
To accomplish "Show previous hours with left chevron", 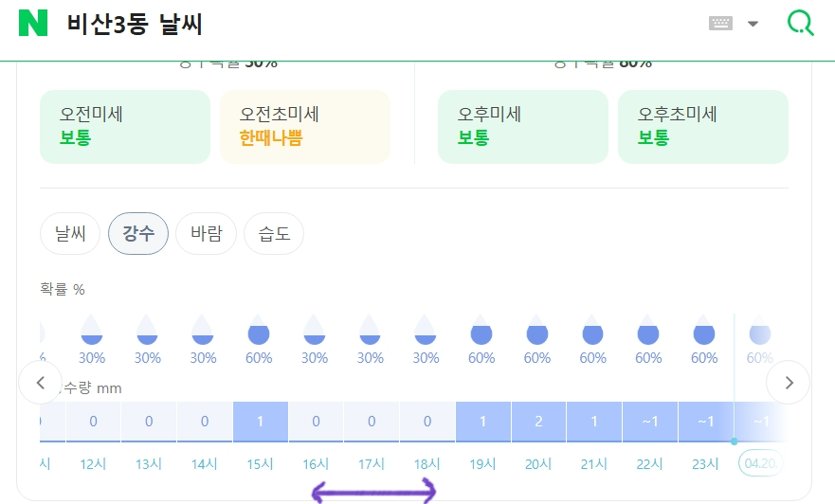I will (41, 382).
